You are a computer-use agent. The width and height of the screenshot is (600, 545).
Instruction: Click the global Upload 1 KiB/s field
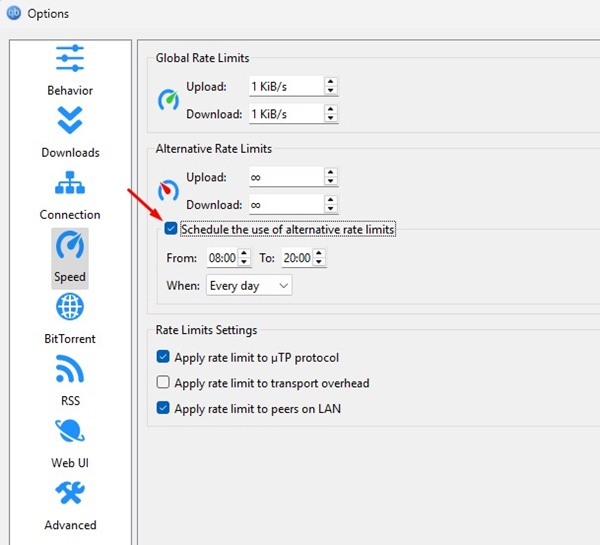(x=284, y=87)
